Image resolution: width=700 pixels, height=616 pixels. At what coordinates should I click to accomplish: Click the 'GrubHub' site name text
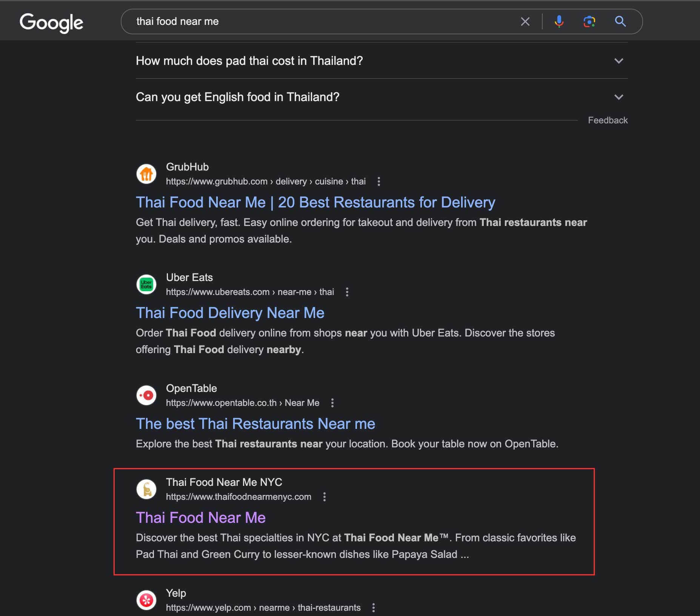click(x=187, y=167)
